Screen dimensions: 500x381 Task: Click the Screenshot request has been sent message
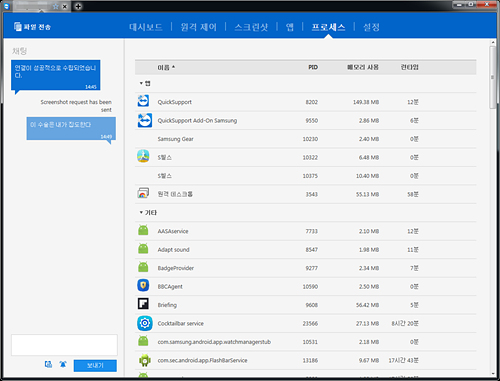76,106
